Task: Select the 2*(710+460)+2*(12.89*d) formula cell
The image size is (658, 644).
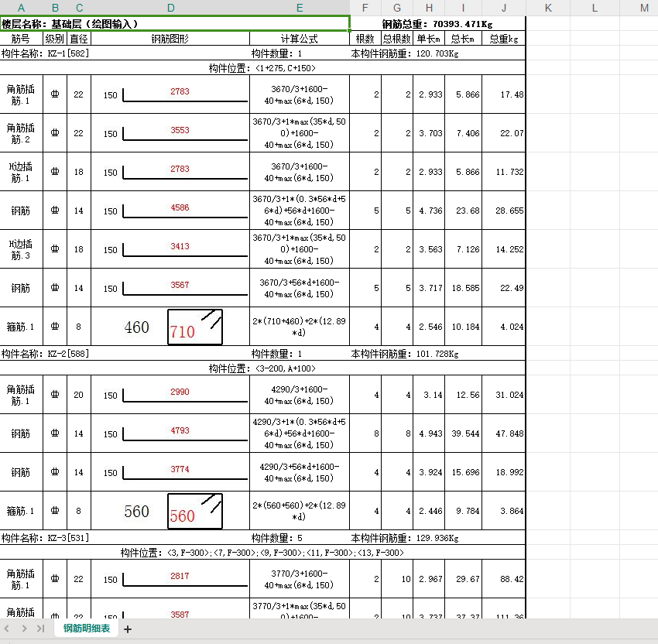Action: point(300,327)
